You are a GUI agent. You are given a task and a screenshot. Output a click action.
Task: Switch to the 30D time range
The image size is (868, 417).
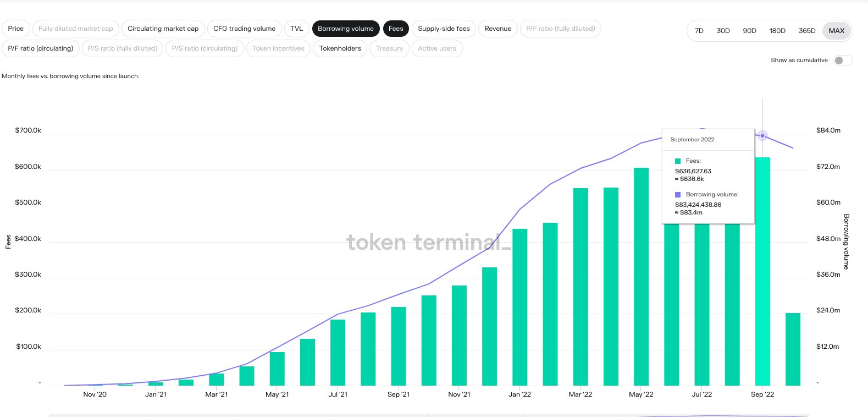tap(723, 31)
